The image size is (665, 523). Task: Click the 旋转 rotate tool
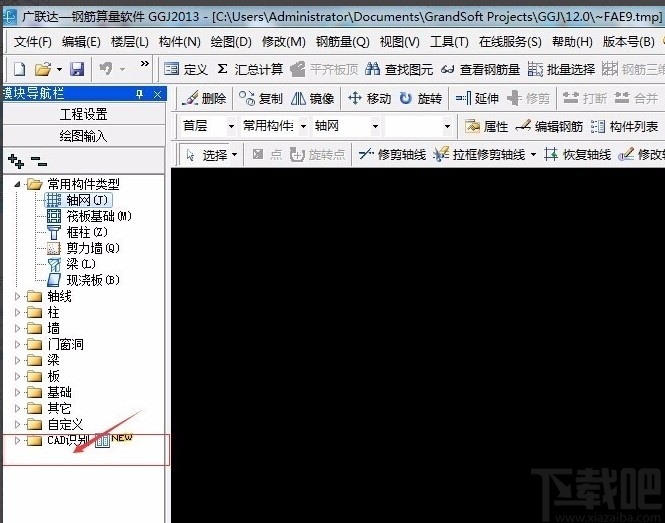(421, 98)
